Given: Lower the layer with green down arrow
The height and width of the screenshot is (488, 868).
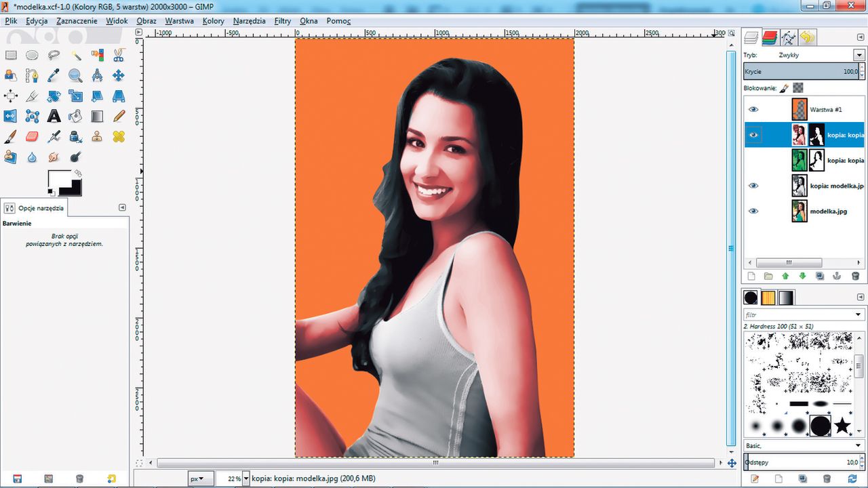Looking at the screenshot, I should (803, 276).
